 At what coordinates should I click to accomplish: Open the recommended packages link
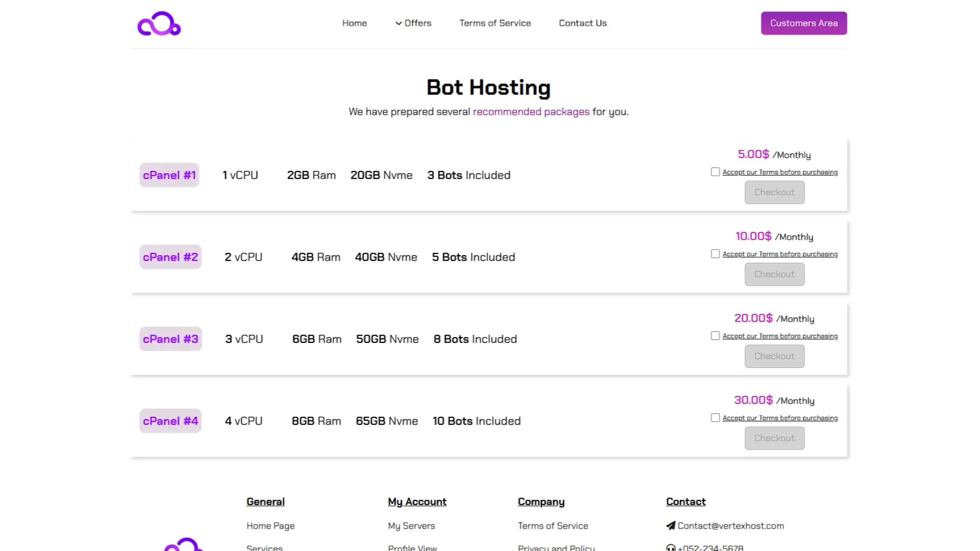pyautogui.click(x=530, y=112)
